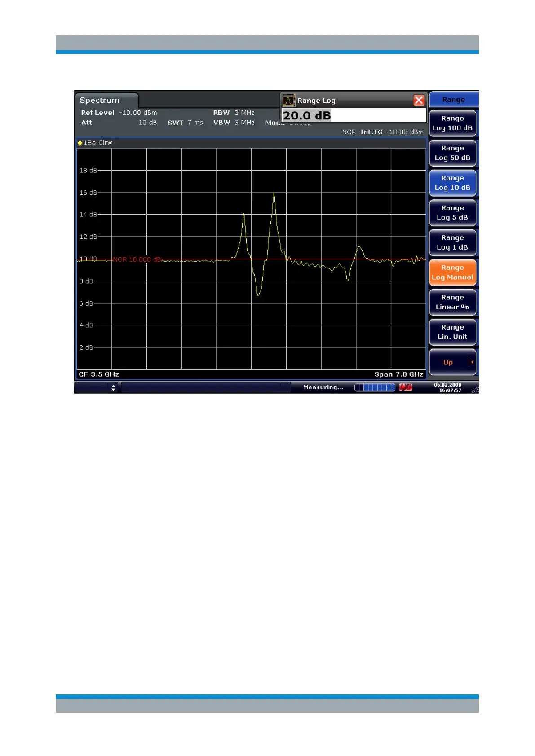Viewport: 535px width, 756px height.
Task: Switch to Range Linear % scaling
Action: (x=452, y=302)
